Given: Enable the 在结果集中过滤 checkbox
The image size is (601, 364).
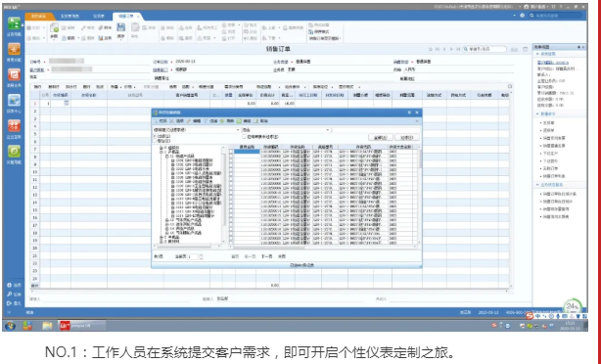Looking at the screenshot, I should point(244,136).
